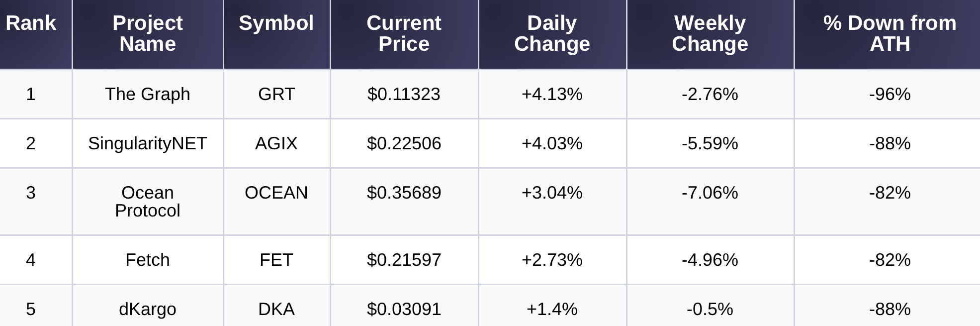Select the AGIX symbol cell
980x326 pixels.
coord(276,143)
